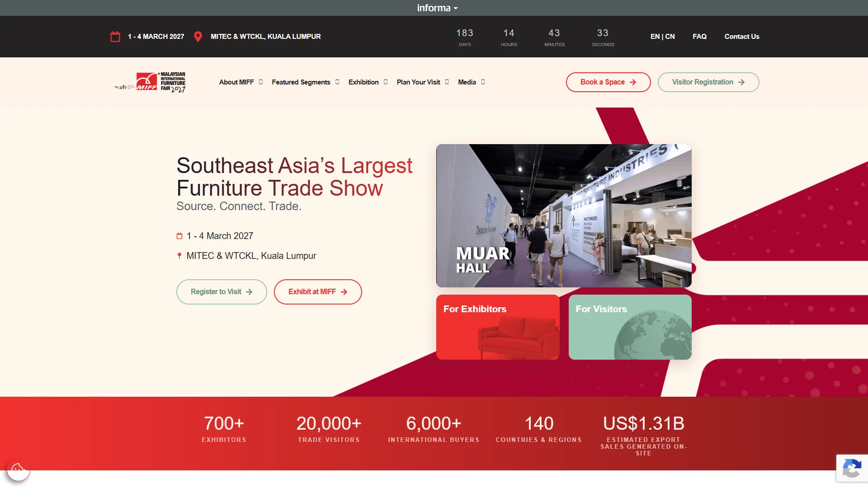868x488 pixels.
Task: Open the For Exhibitors card
Action: coord(498,327)
